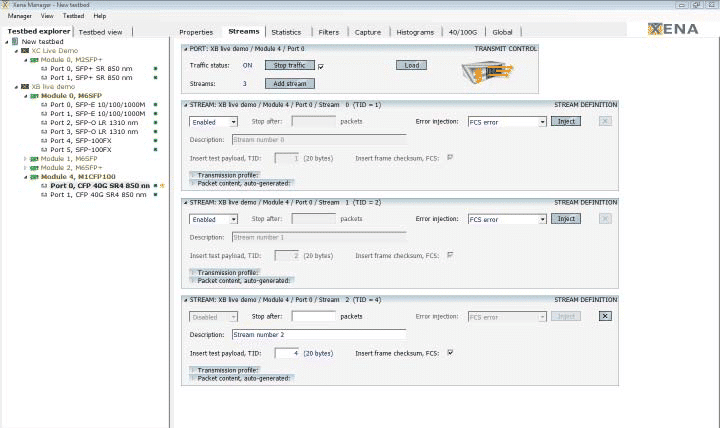This screenshot has height=428, width=720.
Task: Open the Manager menu
Action: 19,16
